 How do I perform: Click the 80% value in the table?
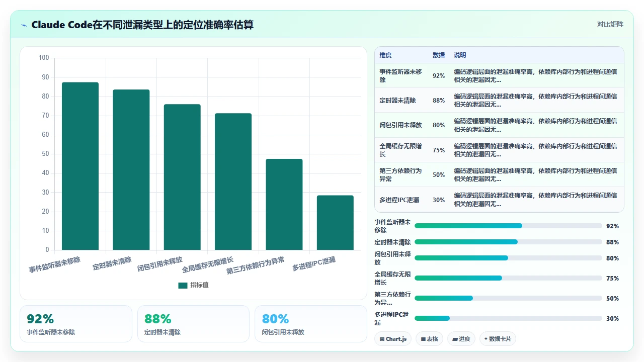pos(439,125)
